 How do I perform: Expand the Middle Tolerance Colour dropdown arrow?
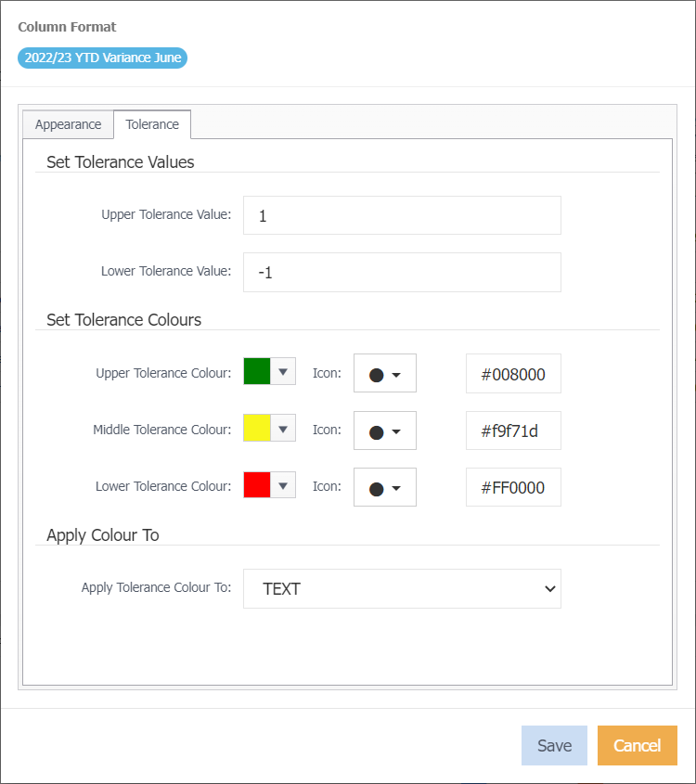tap(284, 429)
